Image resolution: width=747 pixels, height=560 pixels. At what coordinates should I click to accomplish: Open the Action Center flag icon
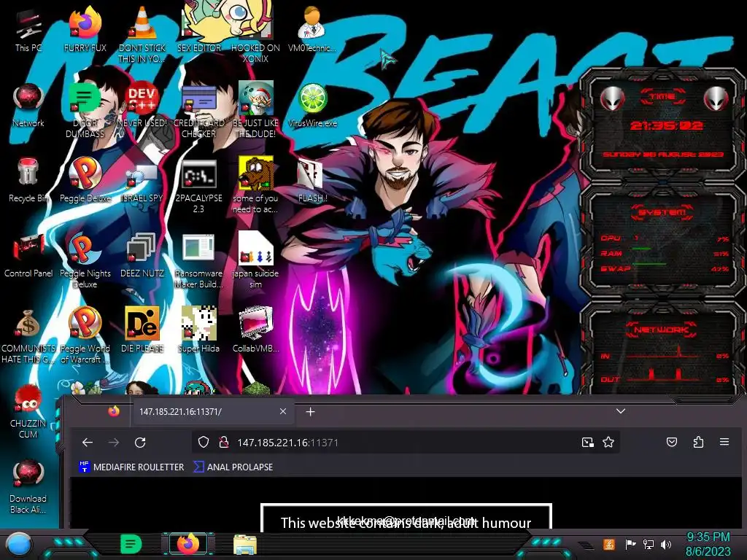coord(630,544)
